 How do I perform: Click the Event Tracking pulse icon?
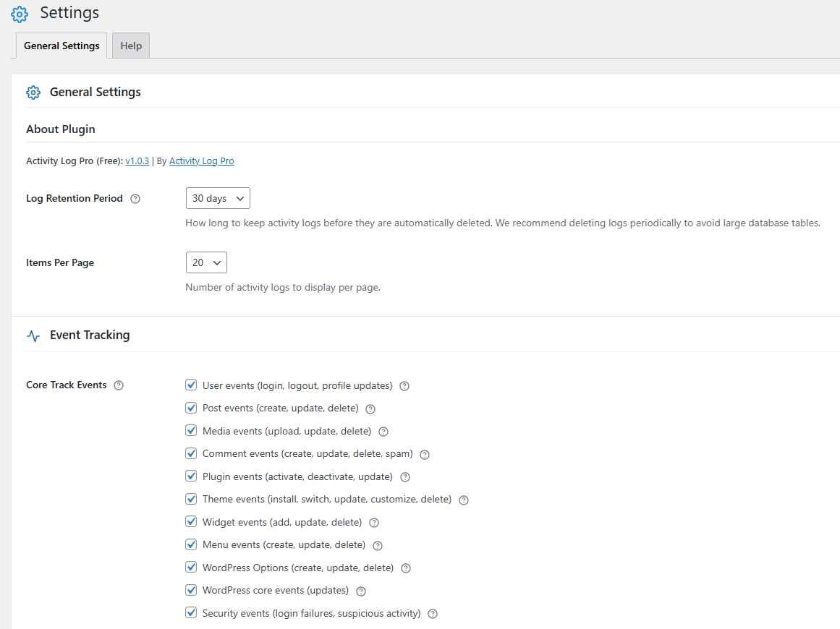[33, 335]
